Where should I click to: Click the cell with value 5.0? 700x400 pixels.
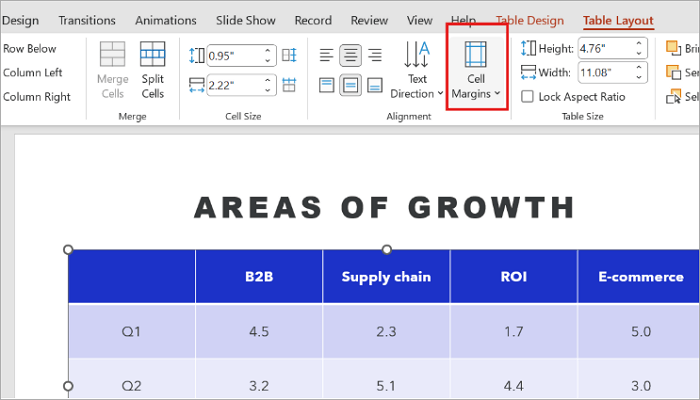[639, 331]
